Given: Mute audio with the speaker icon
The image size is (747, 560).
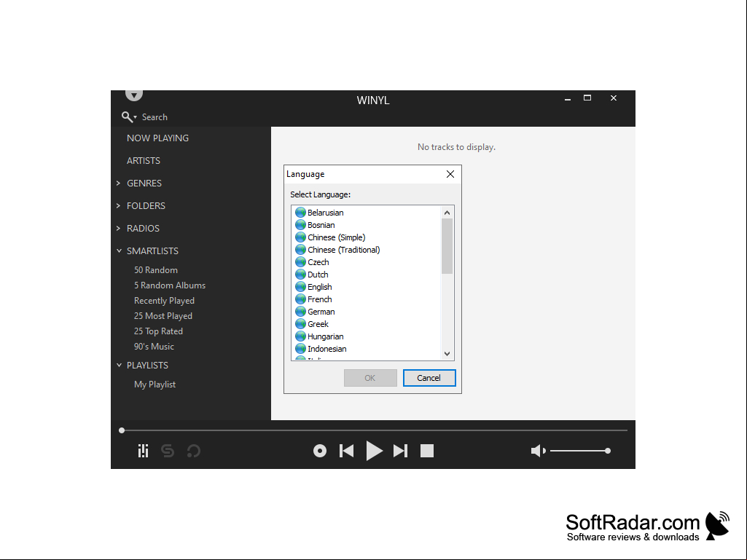Looking at the screenshot, I should click(538, 451).
